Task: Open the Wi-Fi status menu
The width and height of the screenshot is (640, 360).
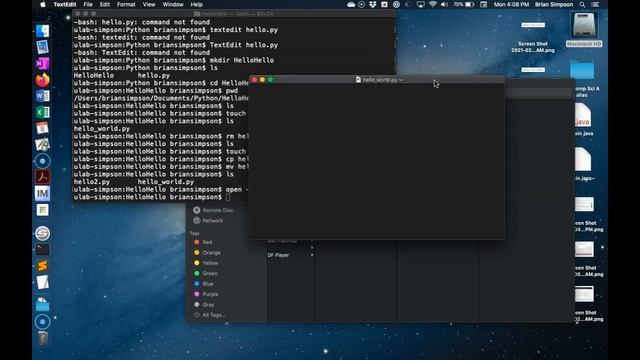Action: (433, 4)
